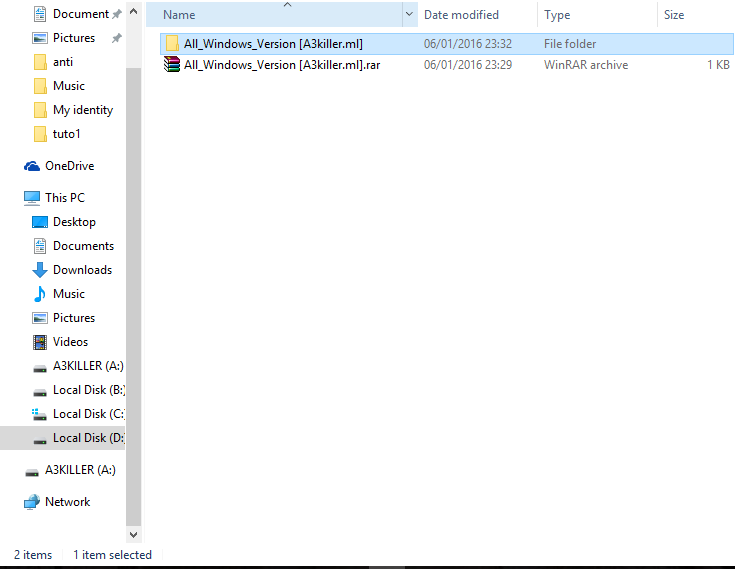Click the Desktop icon under This PC
735x569 pixels.
[x=40, y=222]
